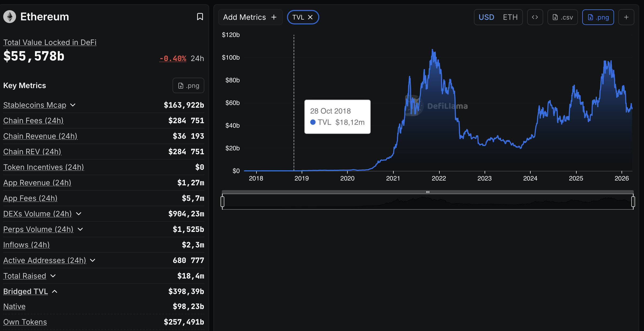Click the bookmark icon next to Ethereum
This screenshot has height=331, width=644.
point(200,17)
